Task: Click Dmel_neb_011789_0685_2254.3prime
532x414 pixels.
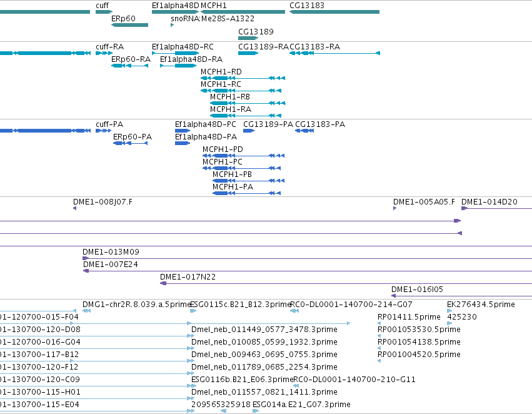Action: pyautogui.click(x=264, y=367)
